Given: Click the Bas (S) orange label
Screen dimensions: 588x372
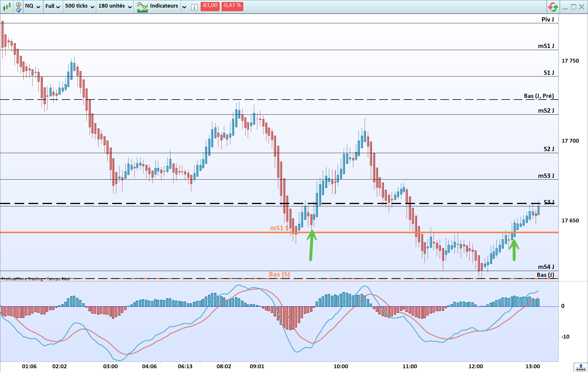Looking at the screenshot, I should coord(279,274).
